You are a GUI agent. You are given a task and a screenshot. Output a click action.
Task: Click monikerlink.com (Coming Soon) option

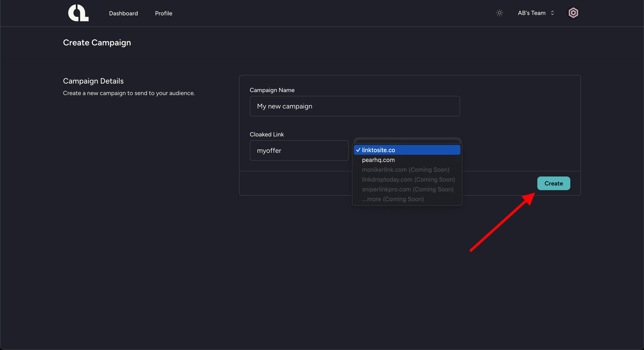405,170
